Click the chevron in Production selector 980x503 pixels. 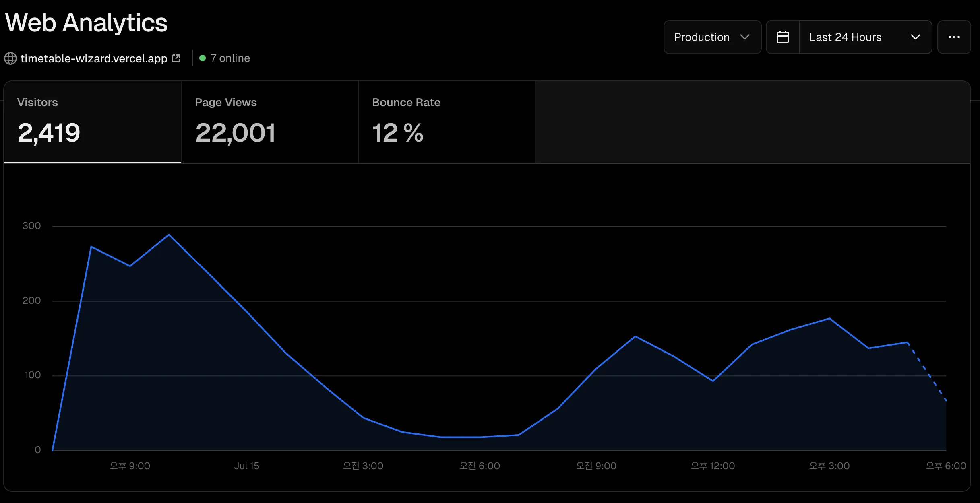coord(745,37)
